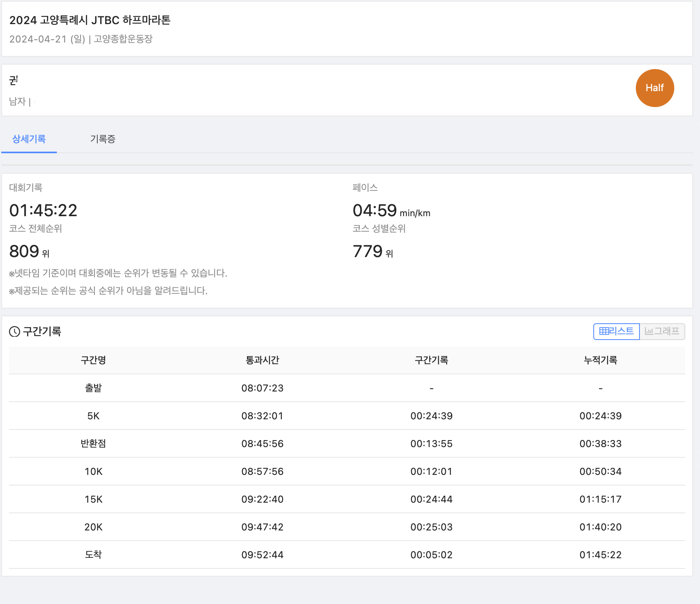This screenshot has height=604, width=700.
Task: Click 15K cumulative time 01:15:17
Action: [x=600, y=499]
